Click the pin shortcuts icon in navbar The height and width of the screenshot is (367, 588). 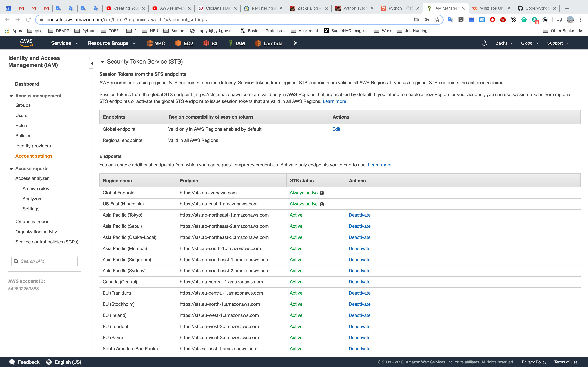pos(295,43)
